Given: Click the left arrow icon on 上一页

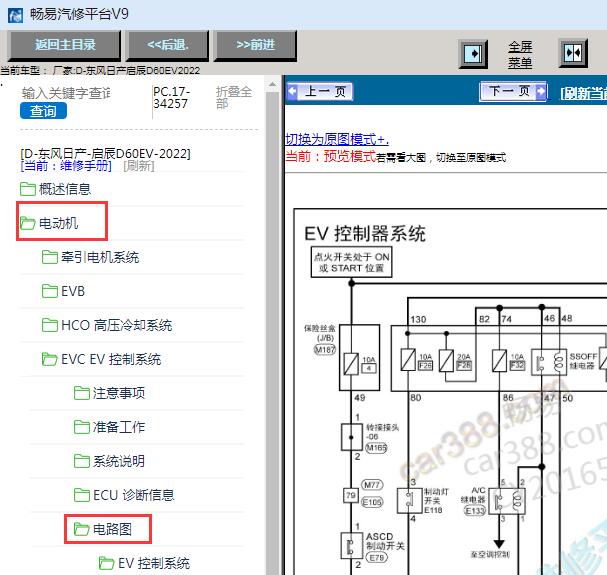Looking at the screenshot, I should [293, 92].
